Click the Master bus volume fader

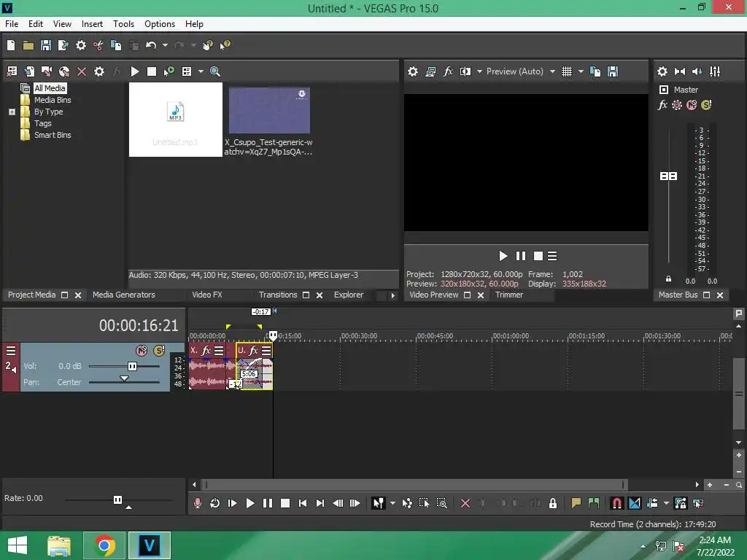point(668,176)
